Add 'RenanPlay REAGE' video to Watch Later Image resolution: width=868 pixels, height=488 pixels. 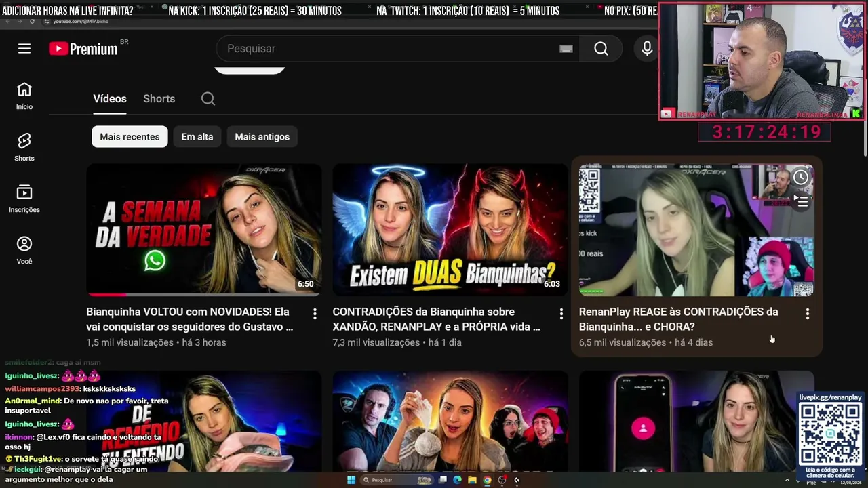pyautogui.click(x=801, y=178)
